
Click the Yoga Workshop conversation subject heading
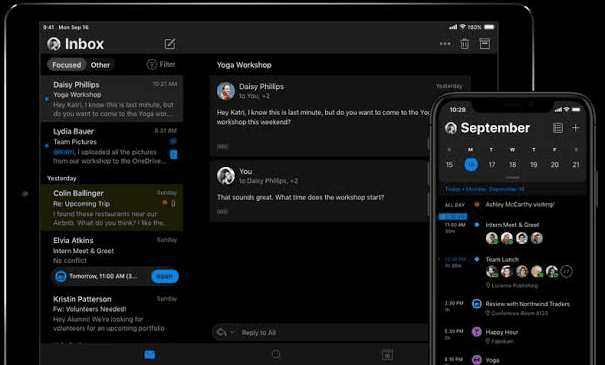click(x=244, y=65)
